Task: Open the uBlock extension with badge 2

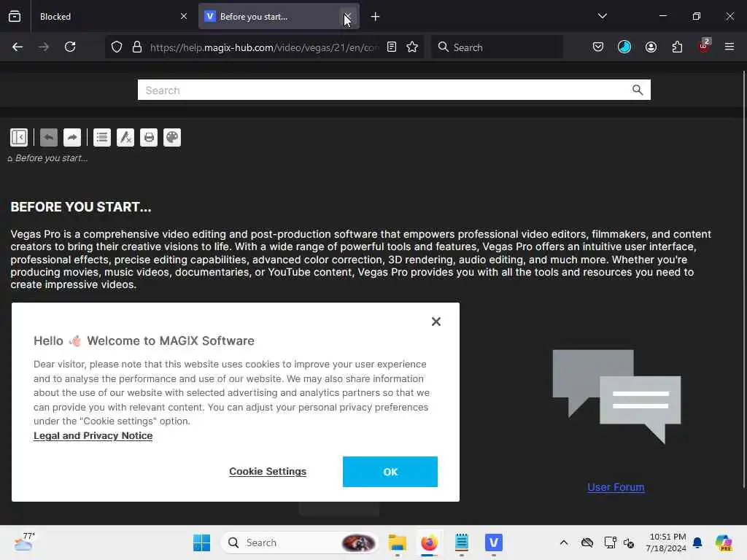Action: (704, 46)
